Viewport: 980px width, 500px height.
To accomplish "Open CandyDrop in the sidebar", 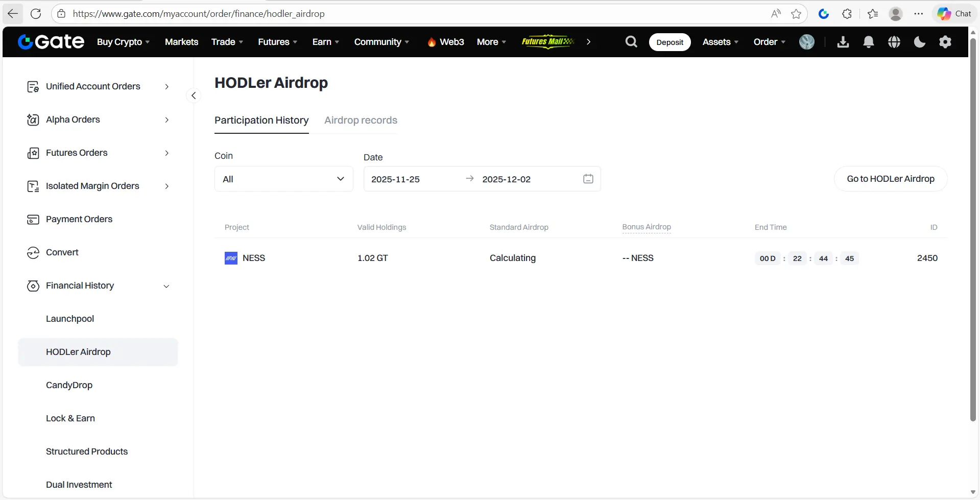I will click(x=69, y=385).
